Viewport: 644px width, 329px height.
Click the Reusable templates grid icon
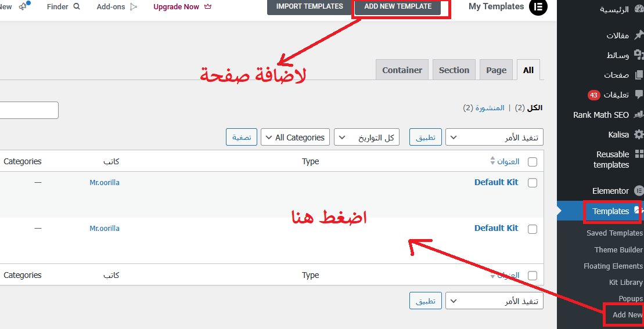coord(639,154)
